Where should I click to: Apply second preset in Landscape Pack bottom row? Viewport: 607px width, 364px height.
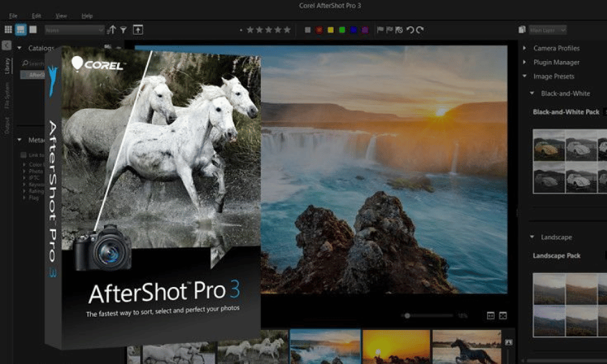click(x=581, y=321)
